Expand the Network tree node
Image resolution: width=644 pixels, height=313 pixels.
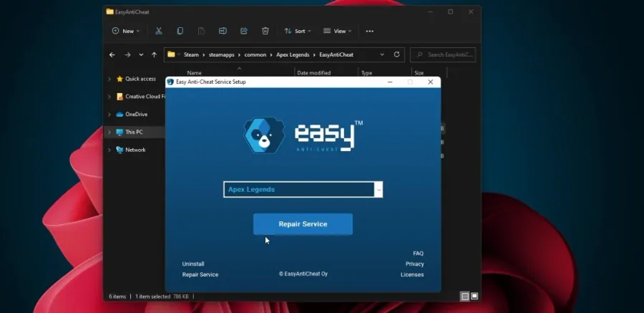(x=109, y=150)
